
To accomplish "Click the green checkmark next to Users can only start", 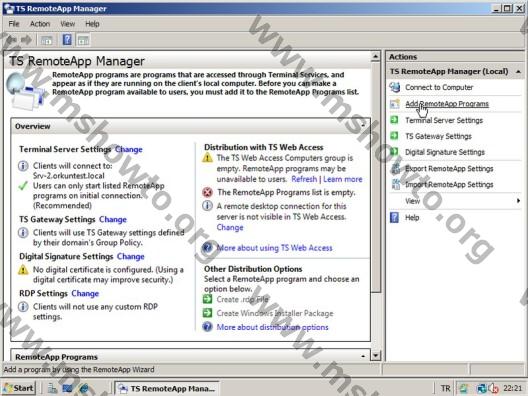I will [x=23, y=186].
